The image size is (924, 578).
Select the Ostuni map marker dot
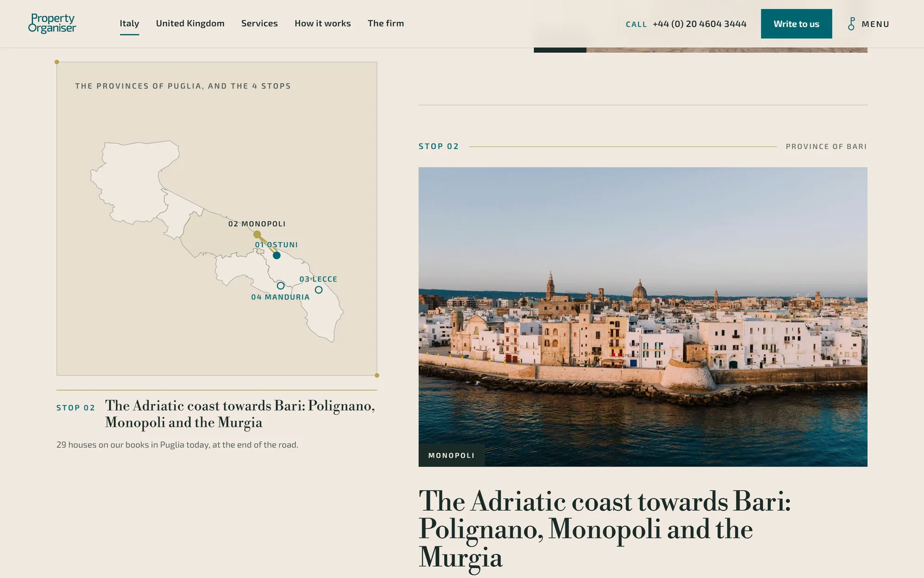point(276,255)
